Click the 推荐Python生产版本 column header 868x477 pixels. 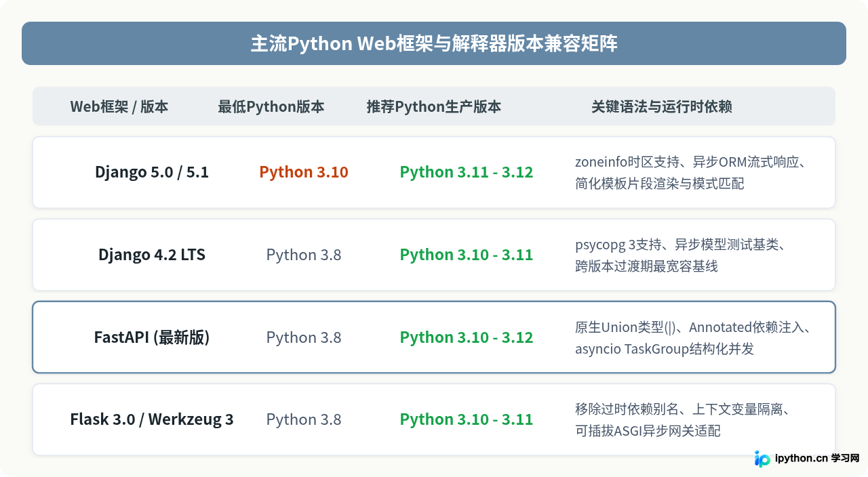pos(434,106)
